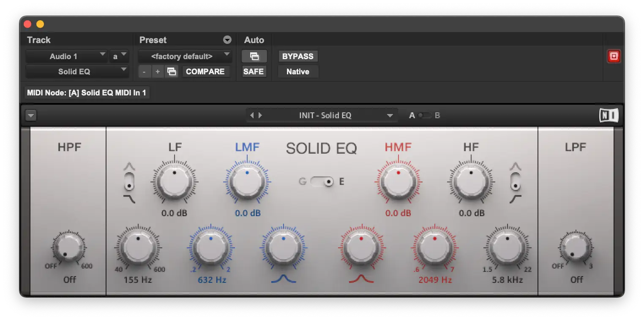
Task: Click the preset library copy icon beside COMPARE
Action: (x=171, y=72)
